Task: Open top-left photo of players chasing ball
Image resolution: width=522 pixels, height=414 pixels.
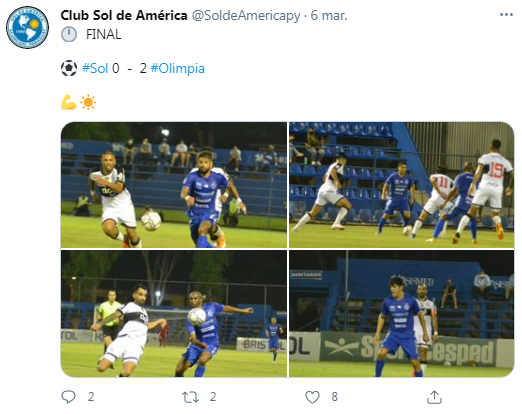Action: pos(174,185)
